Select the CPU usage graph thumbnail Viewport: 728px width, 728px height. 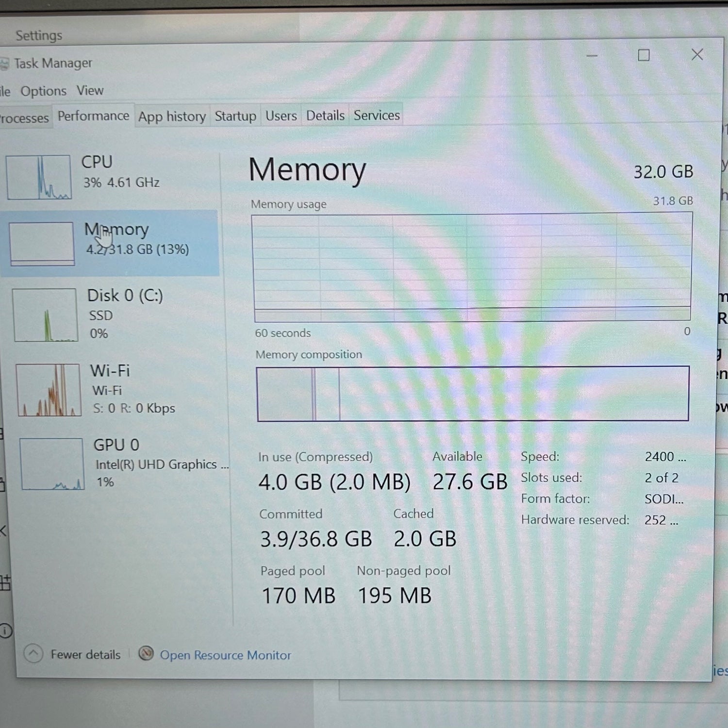39,177
